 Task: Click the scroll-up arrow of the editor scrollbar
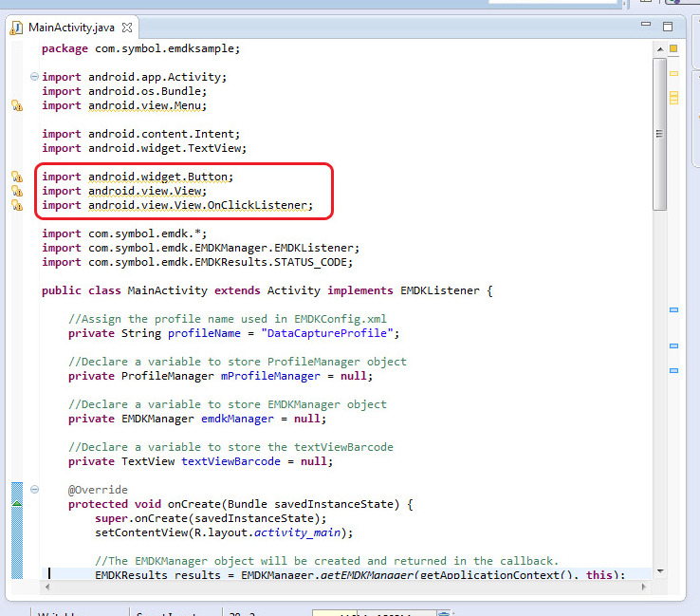659,47
